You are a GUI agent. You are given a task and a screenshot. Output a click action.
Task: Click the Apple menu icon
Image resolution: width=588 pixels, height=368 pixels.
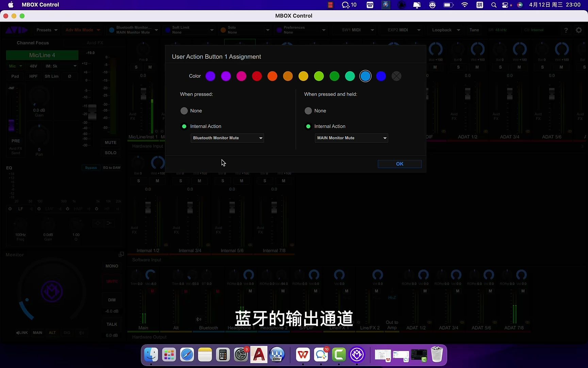tap(11, 5)
